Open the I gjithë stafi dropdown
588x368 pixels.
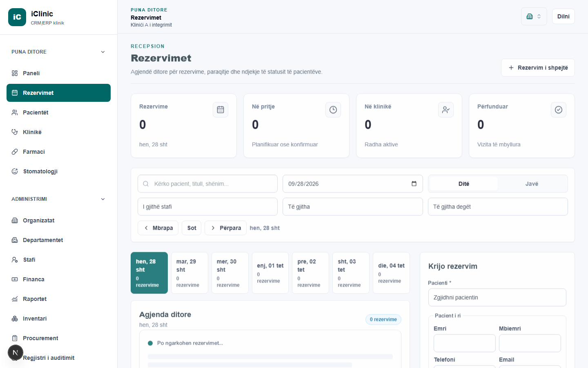tap(207, 206)
